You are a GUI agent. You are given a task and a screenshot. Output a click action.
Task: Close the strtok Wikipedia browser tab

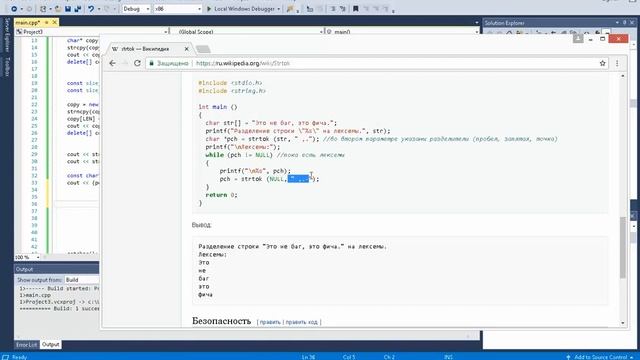click(x=187, y=49)
